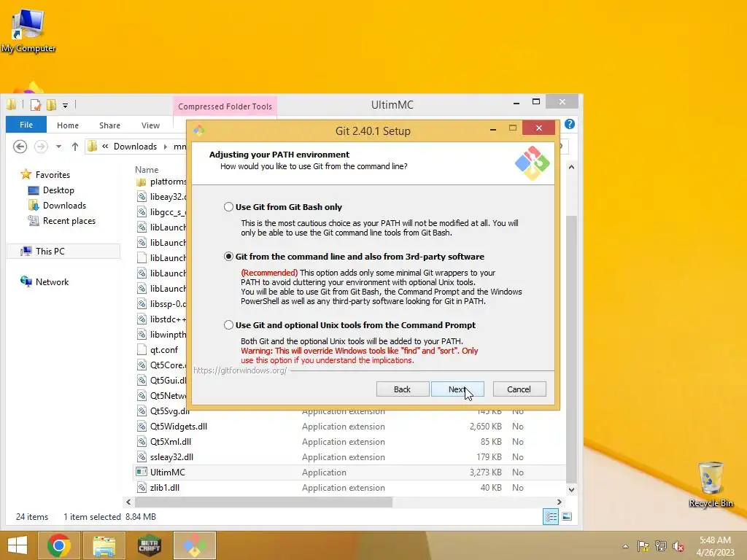This screenshot has width=747, height=560.
Task: Click the Explorer forward arrow
Action: coord(41,146)
